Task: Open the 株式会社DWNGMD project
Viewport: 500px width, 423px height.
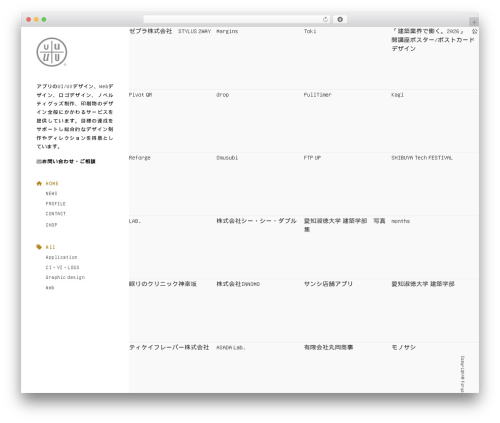Action: 238,284
